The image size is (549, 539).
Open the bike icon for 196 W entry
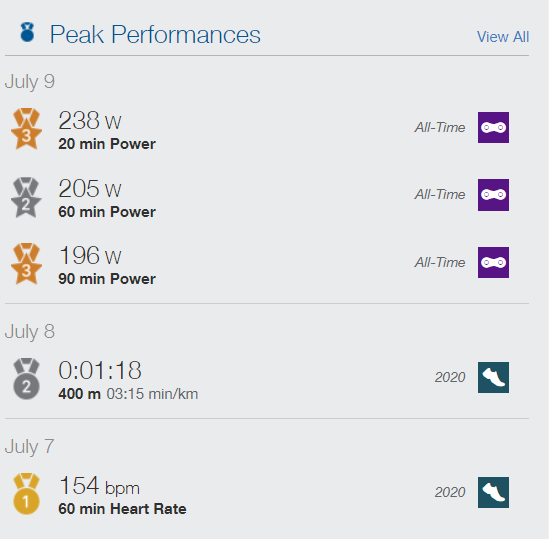493,262
